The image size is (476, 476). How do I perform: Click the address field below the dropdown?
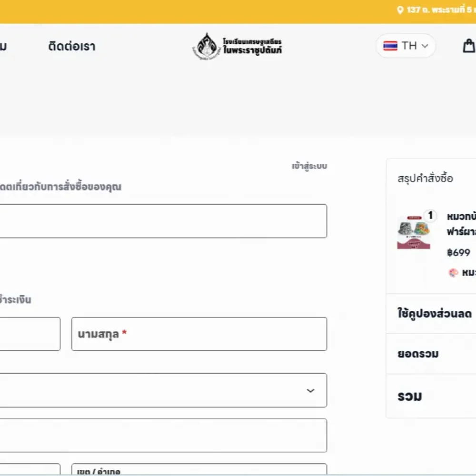[x=163, y=436]
